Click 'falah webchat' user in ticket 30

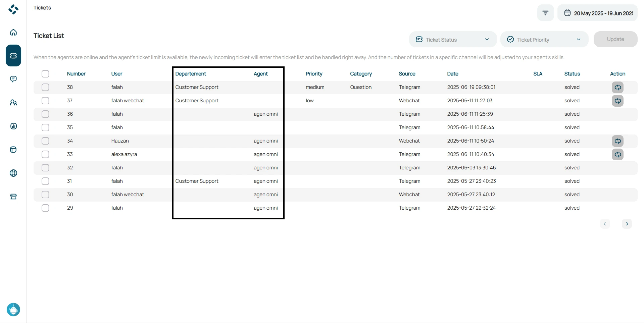(x=128, y=195)
